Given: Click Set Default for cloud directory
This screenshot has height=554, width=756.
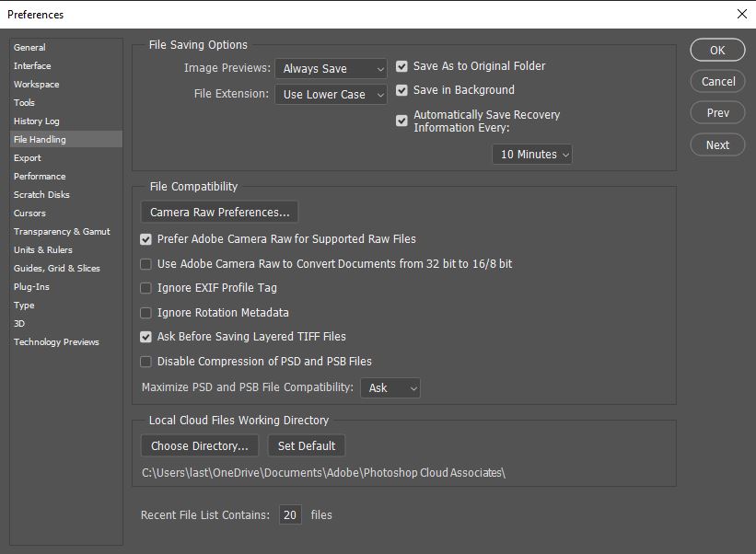Looking at the screenshot, I should tap(306, 446).
